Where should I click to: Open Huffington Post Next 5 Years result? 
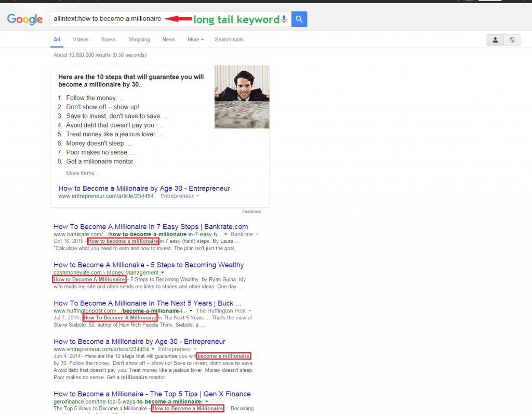(x=147, y=303)
